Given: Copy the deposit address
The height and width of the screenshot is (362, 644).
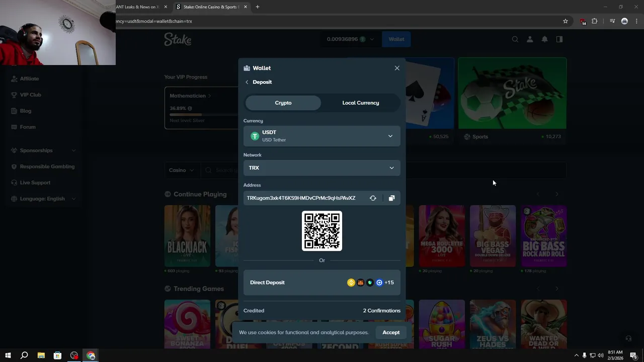Looking at the screenshot, I should (391, 198).
